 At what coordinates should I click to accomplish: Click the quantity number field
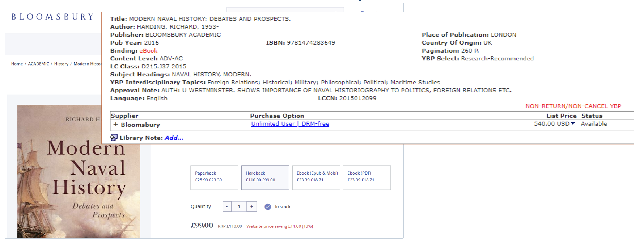click(239, 207)
